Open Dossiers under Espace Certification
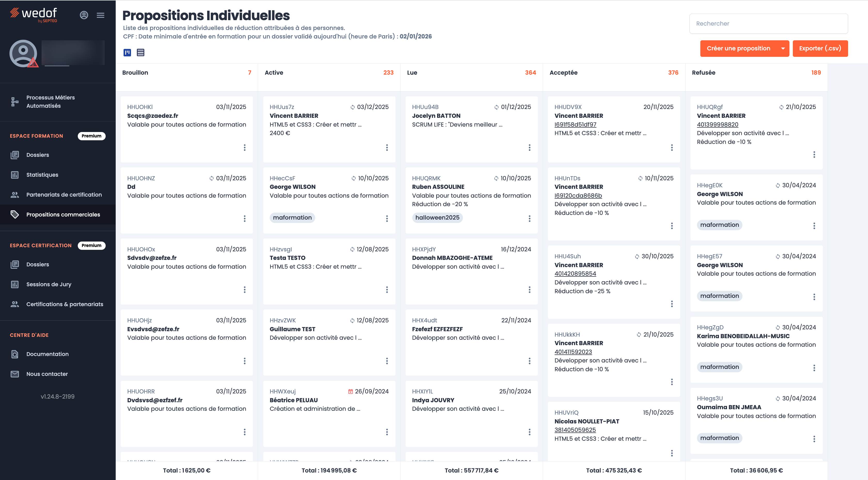 pyautogui.click(x=37, y=264)
